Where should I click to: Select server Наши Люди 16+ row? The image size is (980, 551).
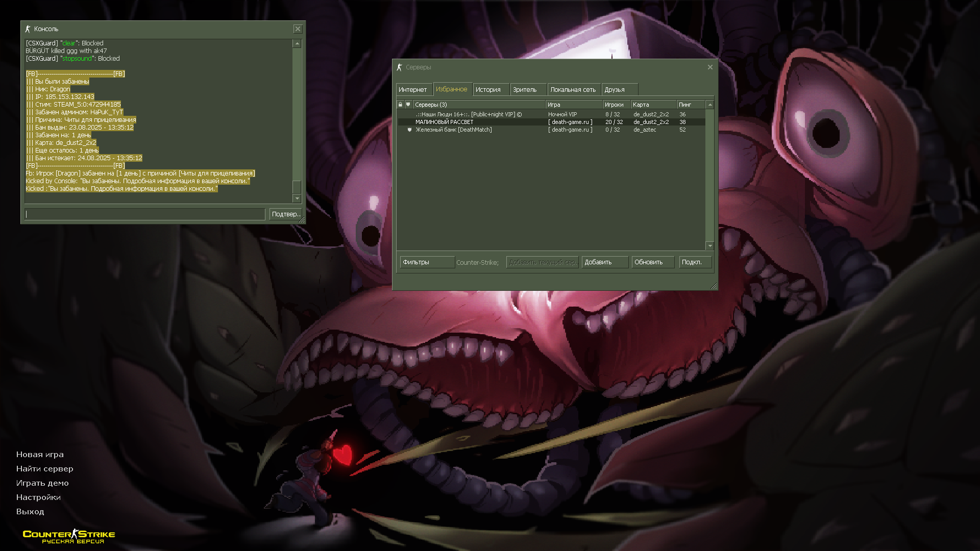pos(551,115)
